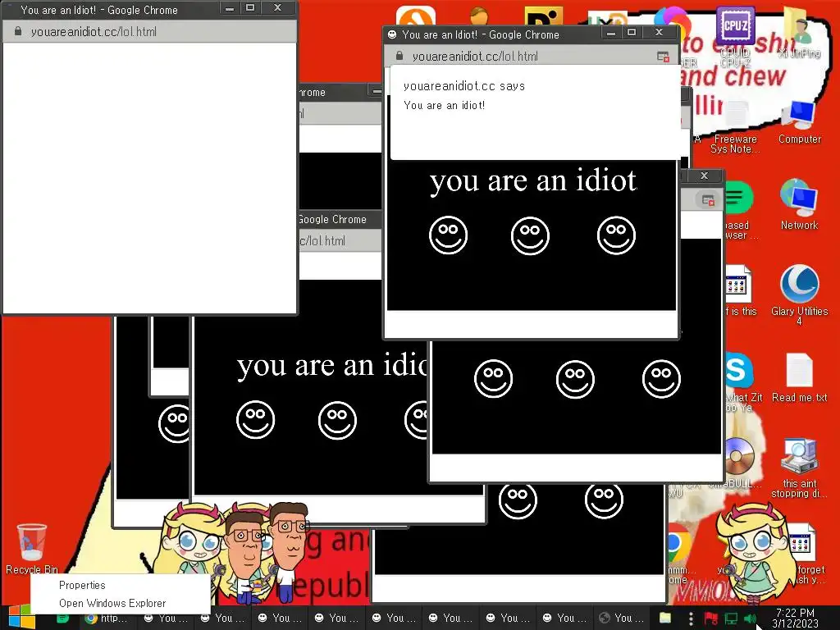Screen dimensions: 840x630
Task: Close the partly hidden window behind alert window
Action: 704,176
